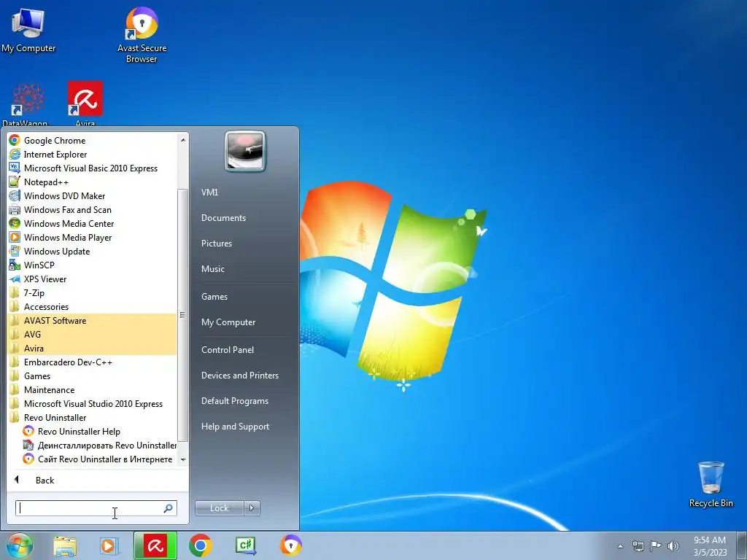Click Деинсталлировать Revo Uninstaller entry
The width and height of the screenshot is (747, 560).
tap(93, 446)
